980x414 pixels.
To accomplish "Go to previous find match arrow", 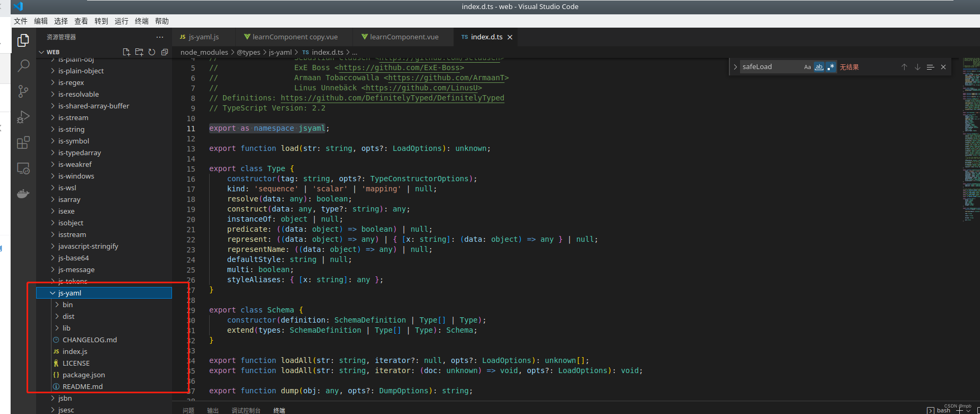I will click(x=904, y=67).
